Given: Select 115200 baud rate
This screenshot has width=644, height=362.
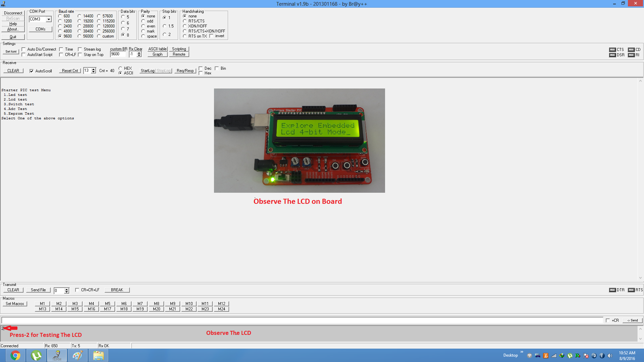Looking at the screenshot, I should (99, 21).
